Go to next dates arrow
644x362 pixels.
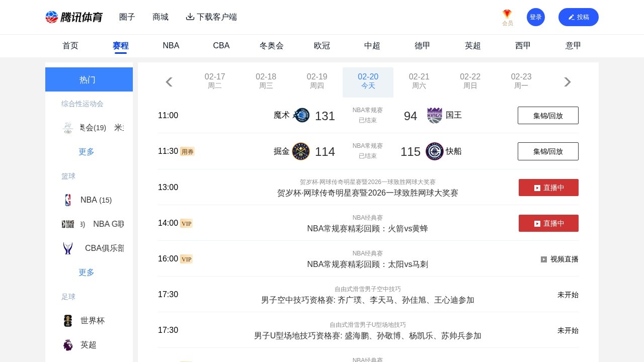click(x=567, y=82)
